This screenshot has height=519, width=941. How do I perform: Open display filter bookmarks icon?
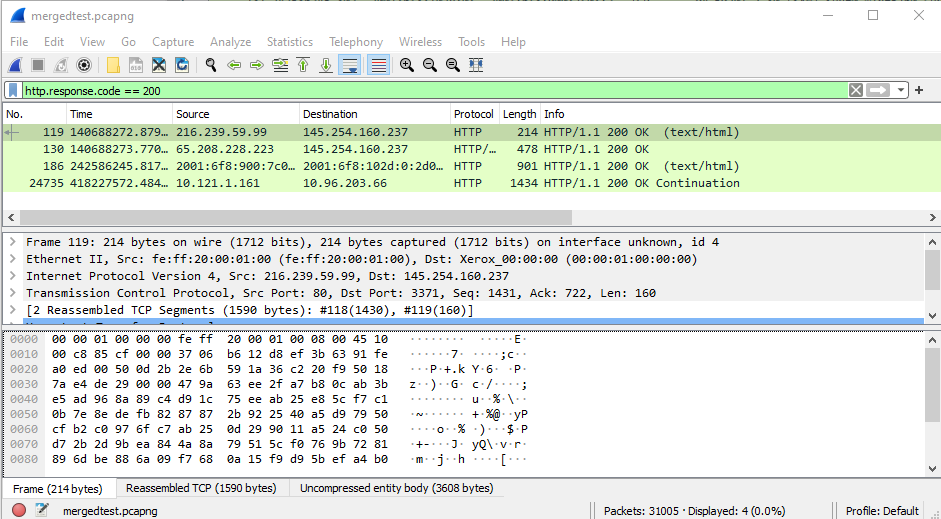click(13, 91)
